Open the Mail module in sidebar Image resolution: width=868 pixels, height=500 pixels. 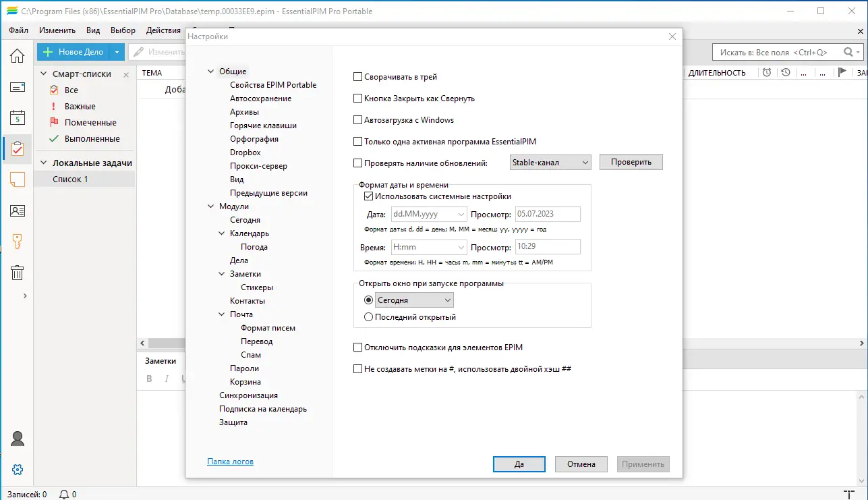point(17,87)
